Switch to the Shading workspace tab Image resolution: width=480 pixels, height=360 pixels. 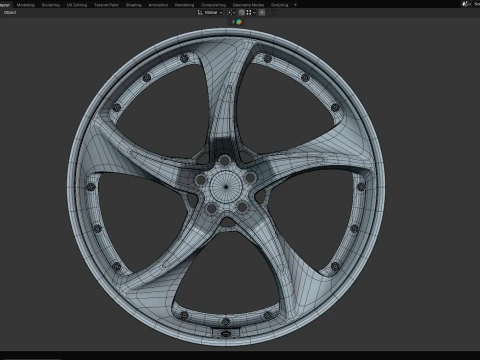click(x=133, y=5)
